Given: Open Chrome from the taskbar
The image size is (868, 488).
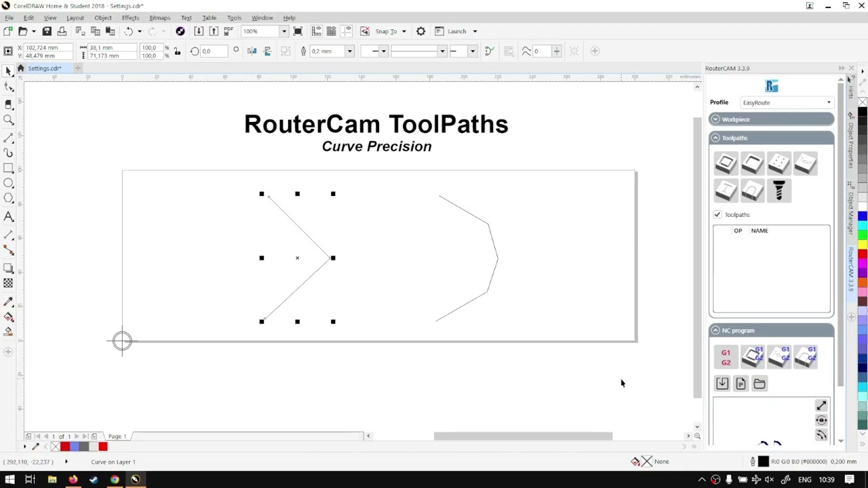Looking at the screenshot, I should pos(115,480).
